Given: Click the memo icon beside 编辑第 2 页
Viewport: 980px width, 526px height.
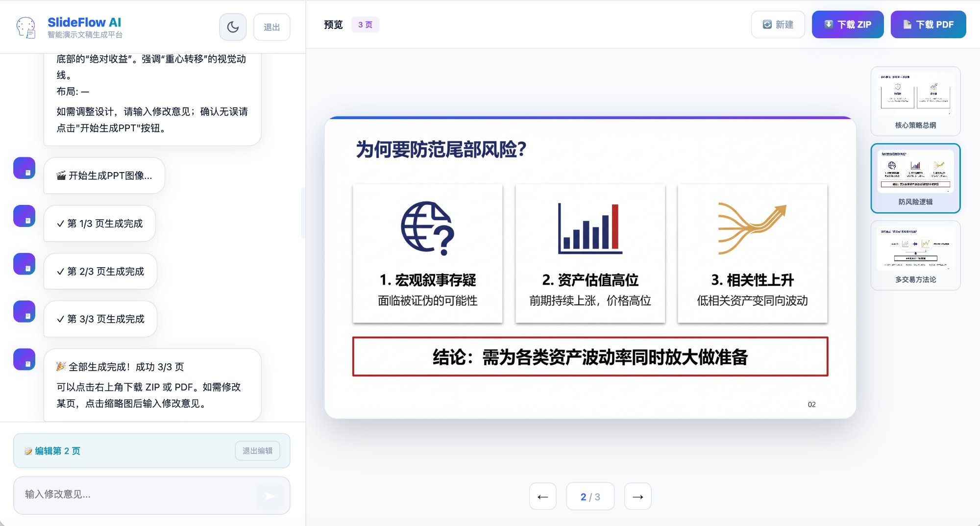Looking at the screenshot, I should [x=28, y=451].
